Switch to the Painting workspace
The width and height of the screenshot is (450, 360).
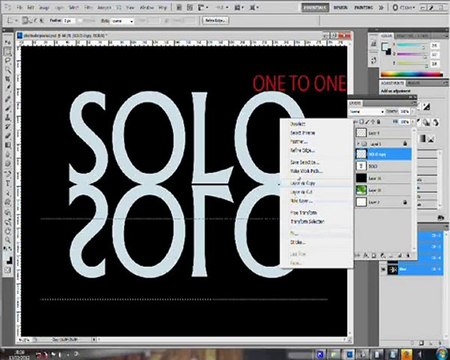pyautogui.click(x=363, y=7)
